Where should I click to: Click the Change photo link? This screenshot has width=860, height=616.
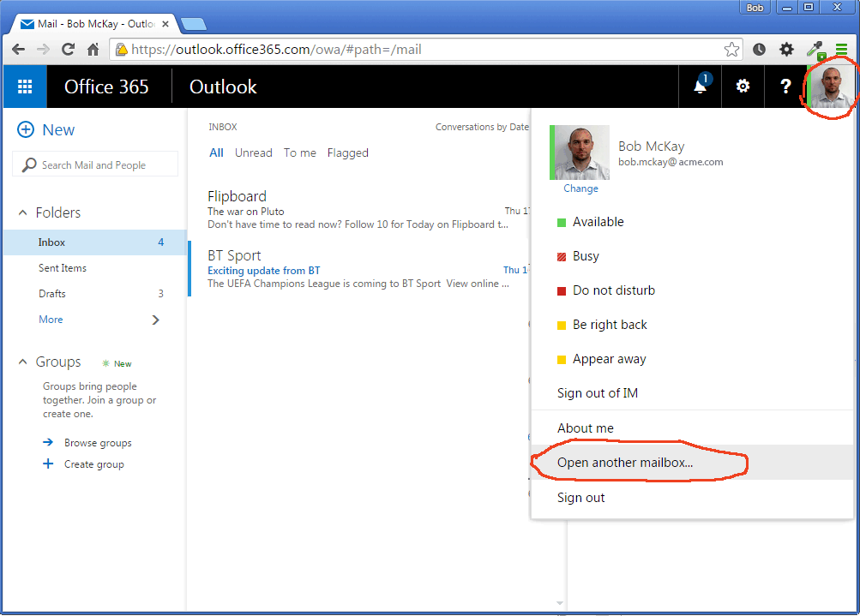click(x=580, y=188)
